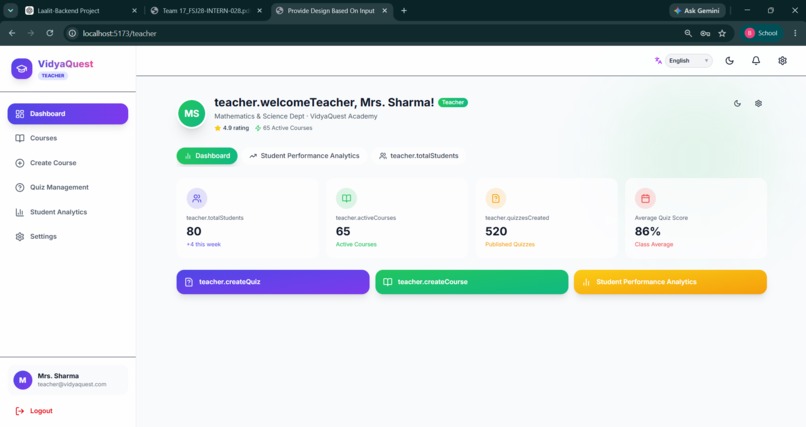This screenshot has width=806, height=427.
Task: Click the 86% average score value
Action: pos(648,231)
